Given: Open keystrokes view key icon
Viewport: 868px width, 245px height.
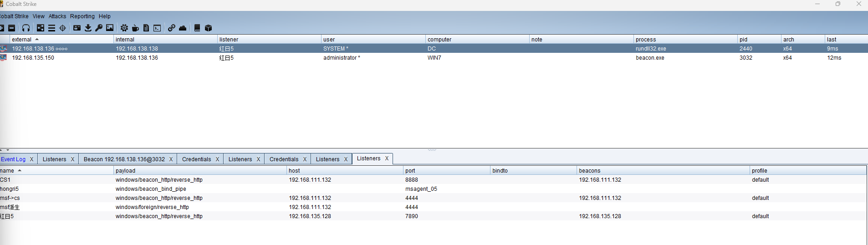Looking at the screenshot, I should pos(99,28).
